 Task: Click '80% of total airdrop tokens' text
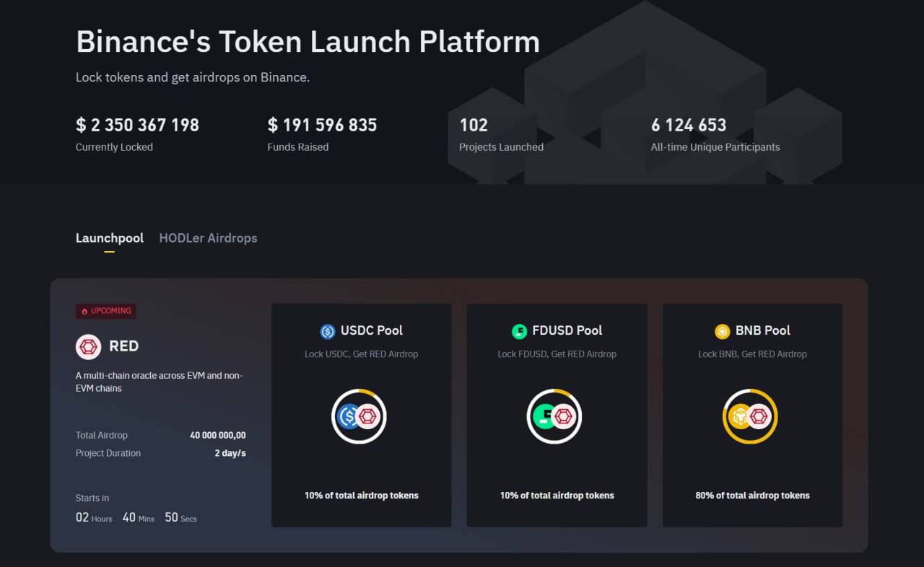pos(753,496)
